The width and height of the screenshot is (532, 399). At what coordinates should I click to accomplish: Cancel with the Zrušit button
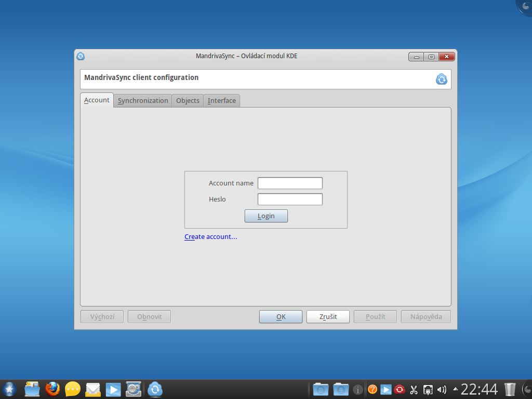328,316
